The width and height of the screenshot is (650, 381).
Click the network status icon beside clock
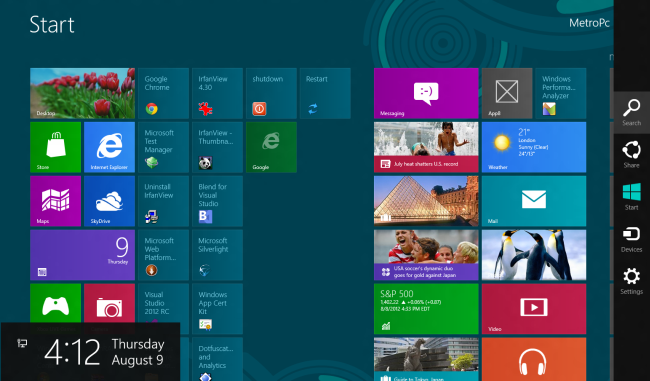pos(22,343)
